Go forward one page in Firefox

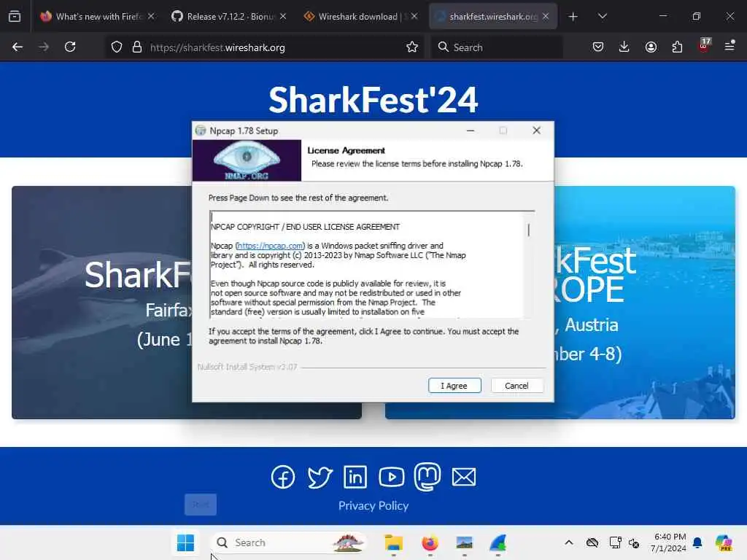[x=44, y=47]
